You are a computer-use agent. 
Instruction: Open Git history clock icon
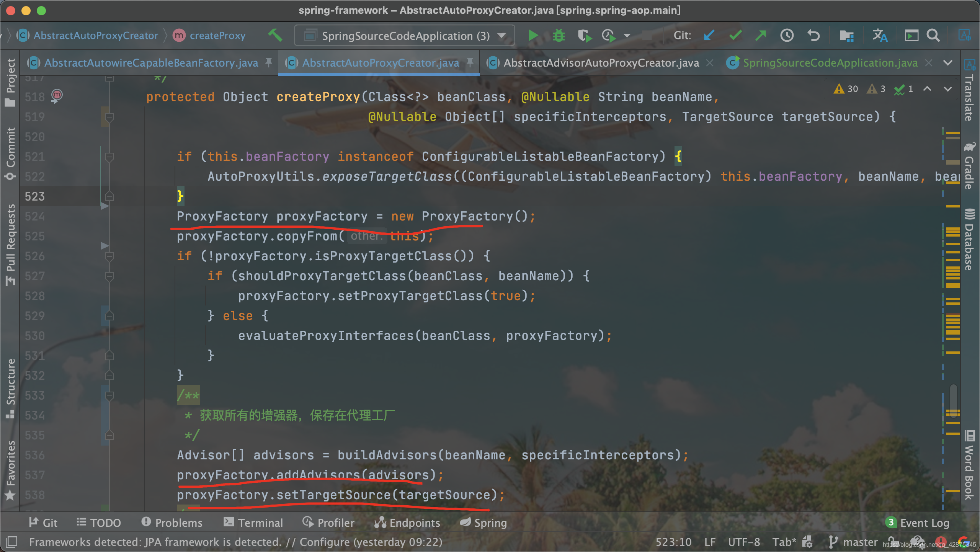pyautogui.click(x=787, y=36)
